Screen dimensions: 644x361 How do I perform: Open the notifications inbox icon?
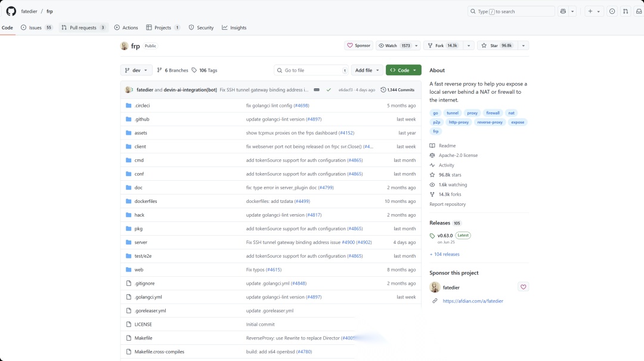pos(639,11)
